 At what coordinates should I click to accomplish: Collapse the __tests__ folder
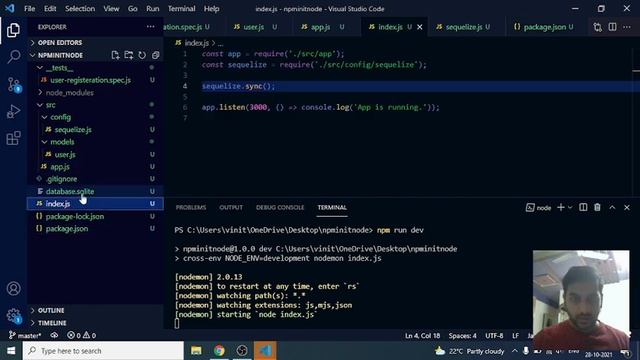tap(60, 68)
